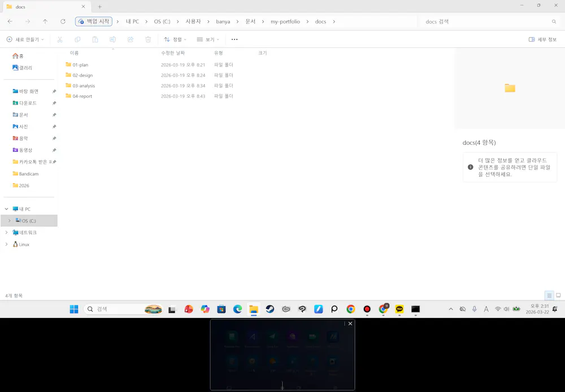
Task: Expand the Linux tree node
Action: coord(6,244)
